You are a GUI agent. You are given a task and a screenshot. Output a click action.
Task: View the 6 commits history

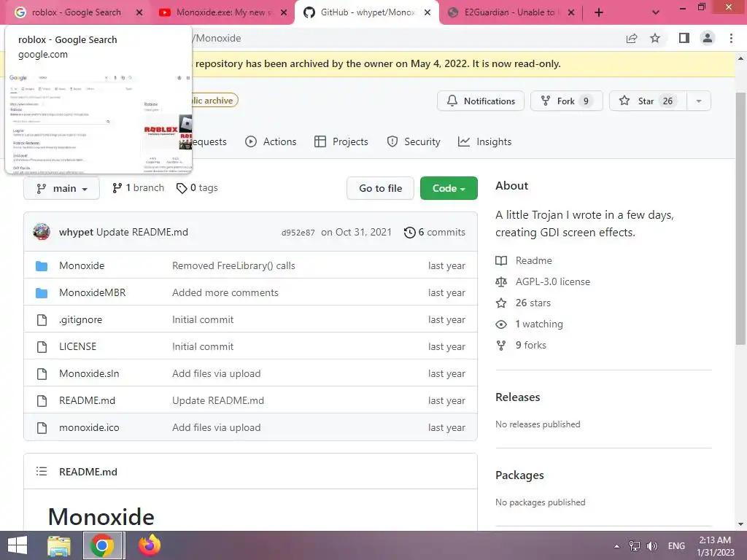(x=435, y=233)
